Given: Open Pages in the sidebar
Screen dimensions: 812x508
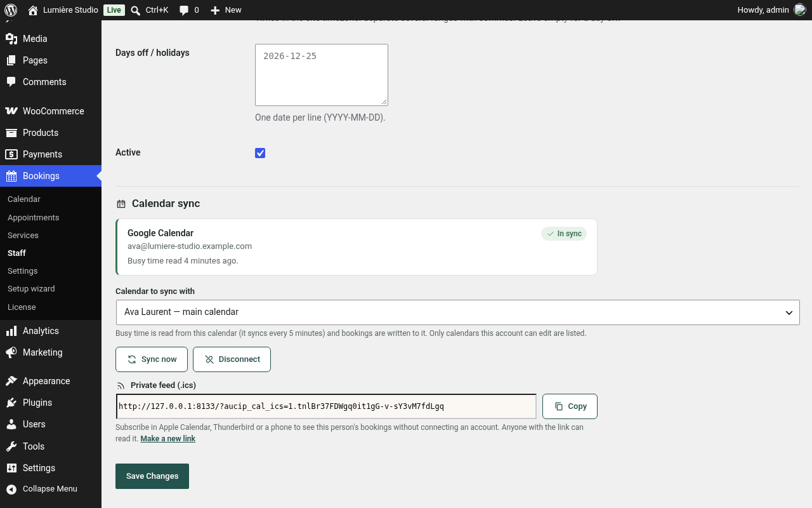Looking at the screenshot, I should click(x=51, y=60).
